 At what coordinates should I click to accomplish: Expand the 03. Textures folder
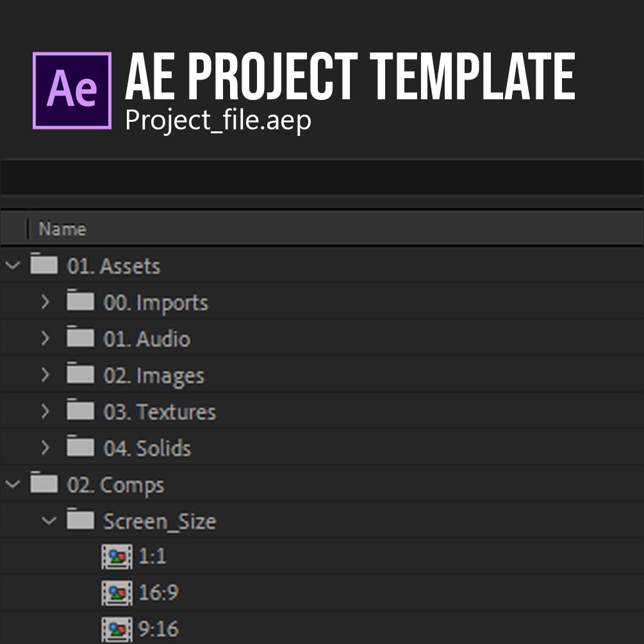pyautogui.click(x=45, y=411)
